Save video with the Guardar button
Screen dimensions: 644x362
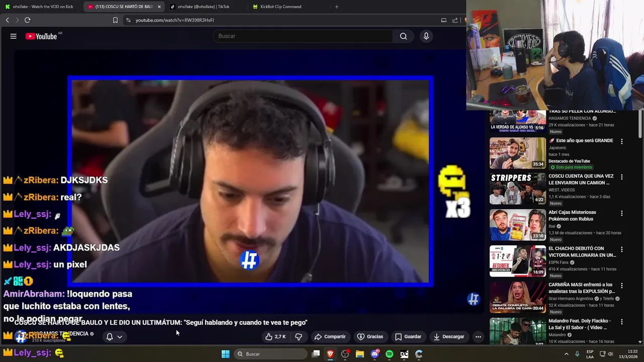pyautogui.click(x=408, y=336)
